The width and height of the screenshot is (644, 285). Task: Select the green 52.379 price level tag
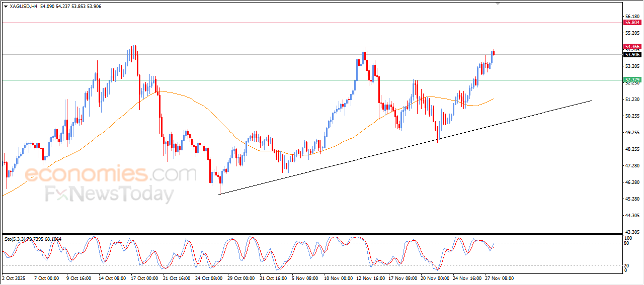coord(632,80)
